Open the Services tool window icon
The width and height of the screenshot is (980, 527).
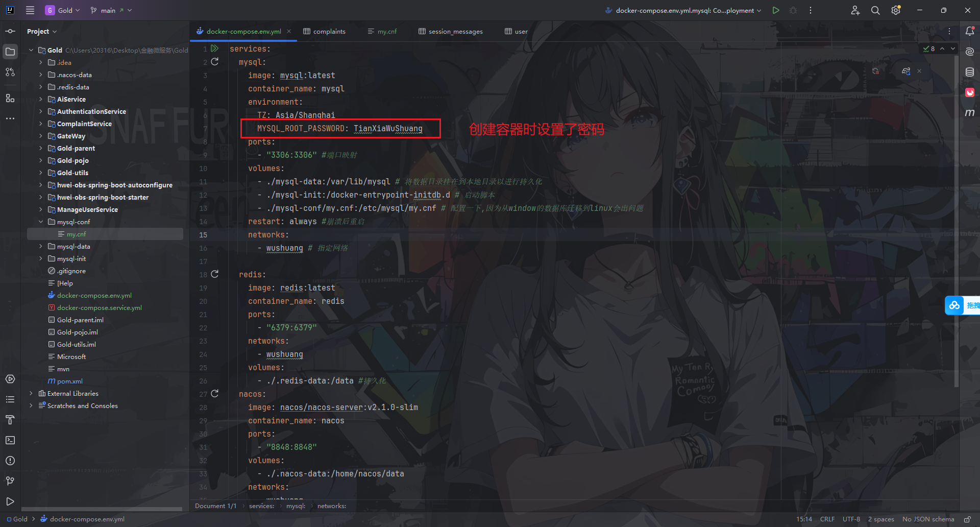point(10,379)
